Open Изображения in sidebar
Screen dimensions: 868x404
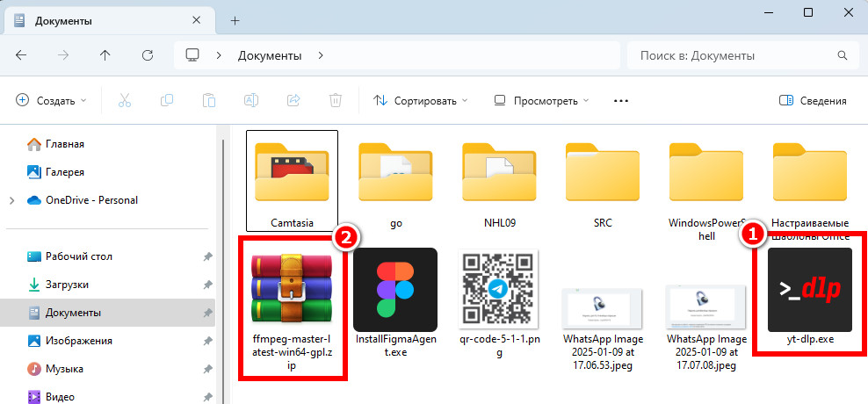[69, 341]
